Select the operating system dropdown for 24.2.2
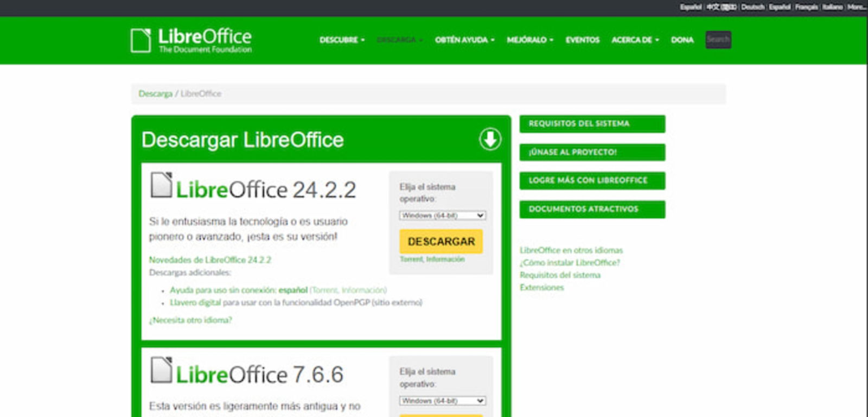 point(443,216)
